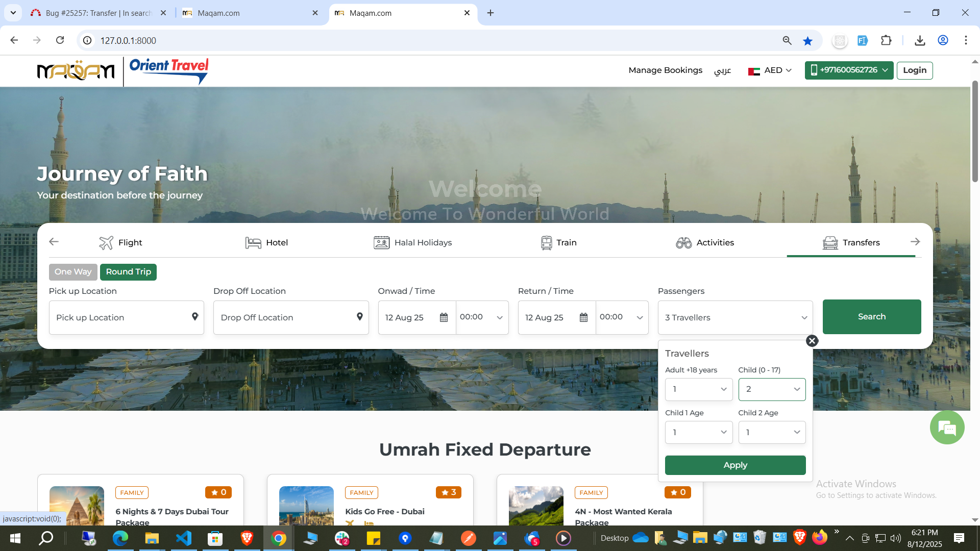This screenshot has height=551, width=980.
Task: Click the Pick up Location pin icon
Action: (x=195, y=317)
